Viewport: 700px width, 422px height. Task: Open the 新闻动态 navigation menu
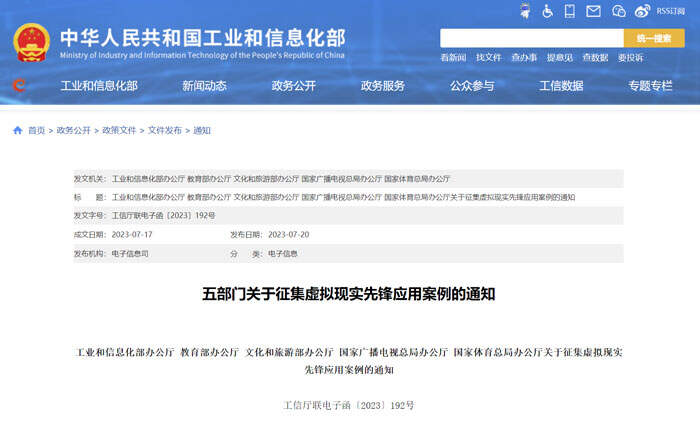click(204, 86)
